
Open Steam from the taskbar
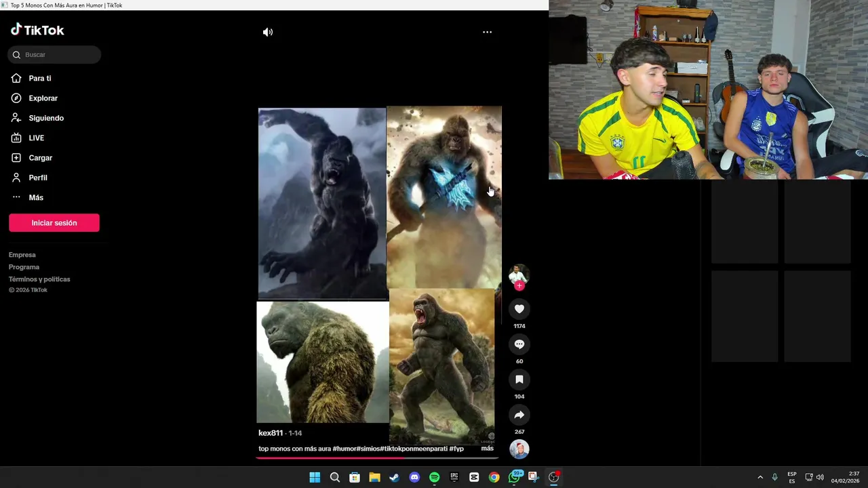pos(394,477)
